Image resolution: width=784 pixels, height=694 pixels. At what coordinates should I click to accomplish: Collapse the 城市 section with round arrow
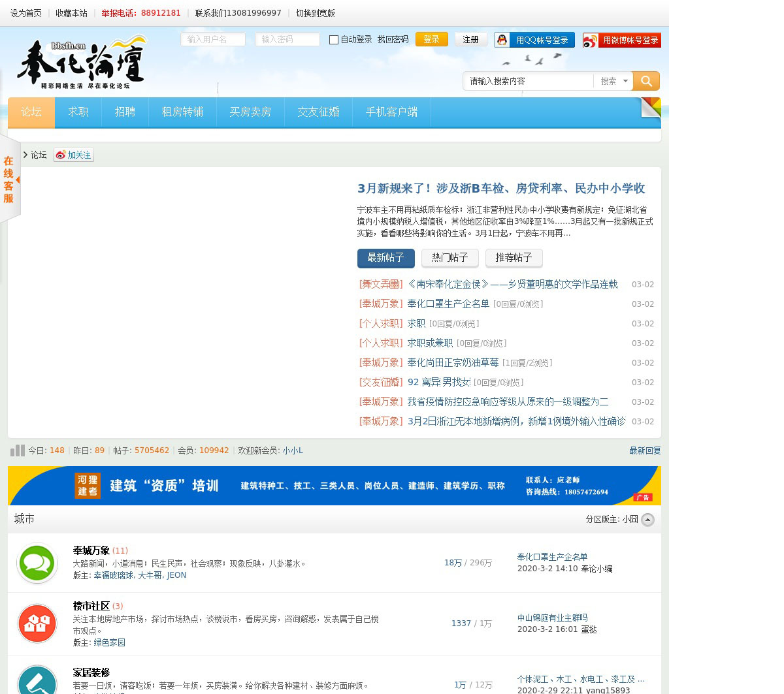click(647, 520)
